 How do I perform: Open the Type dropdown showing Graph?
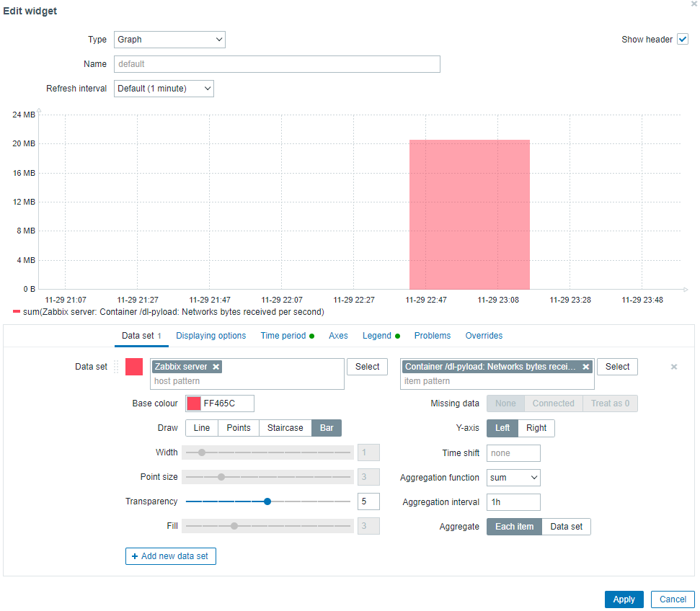(x=169, y=40)
